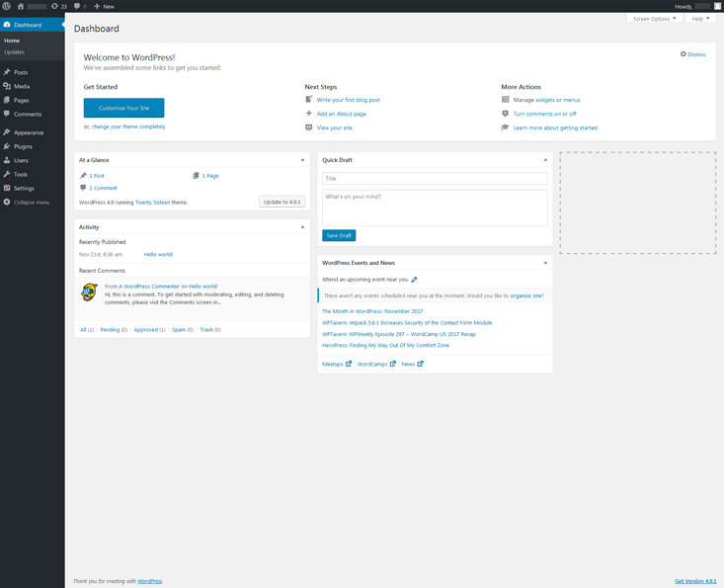Dismiss the Welcome panel
The width and height of the screenshot is (724, 588).
coord(693,54)
